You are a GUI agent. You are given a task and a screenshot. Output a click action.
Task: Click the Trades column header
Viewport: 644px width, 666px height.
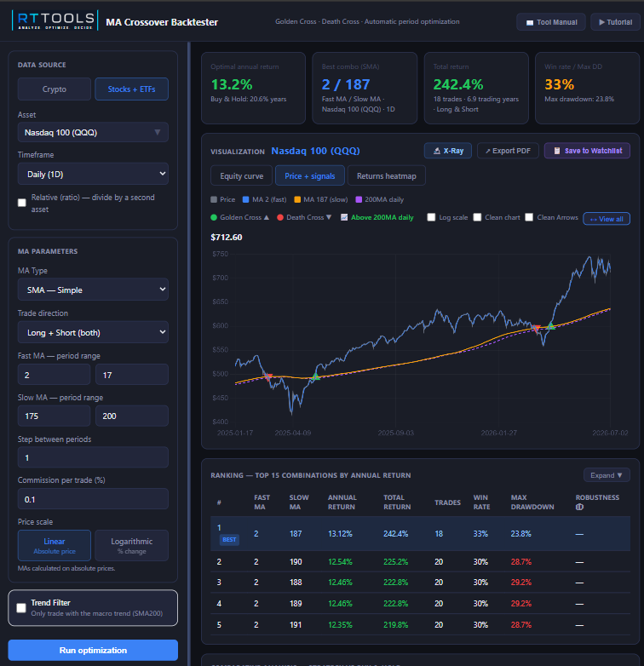(447, 502)
